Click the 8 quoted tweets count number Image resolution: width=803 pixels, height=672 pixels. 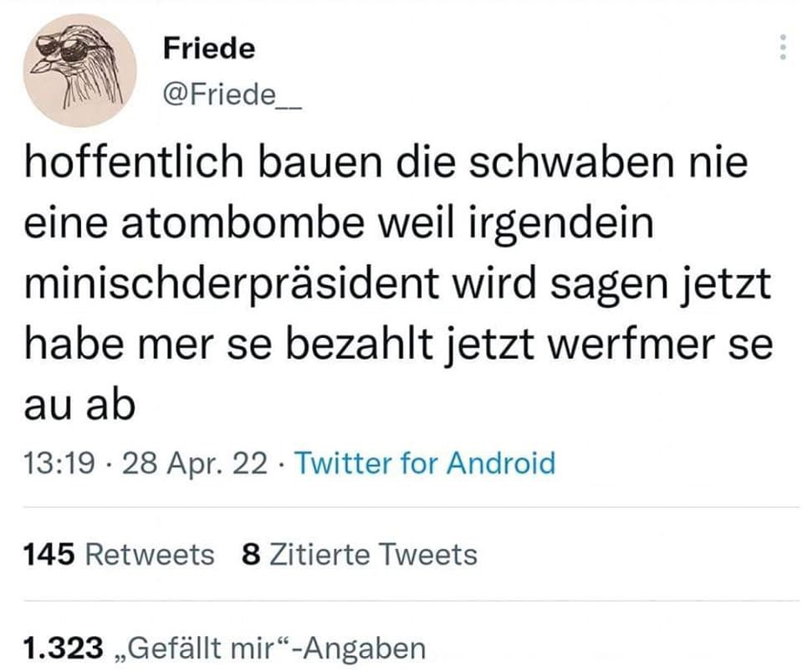pyautogui.click(x=248, y=554)
